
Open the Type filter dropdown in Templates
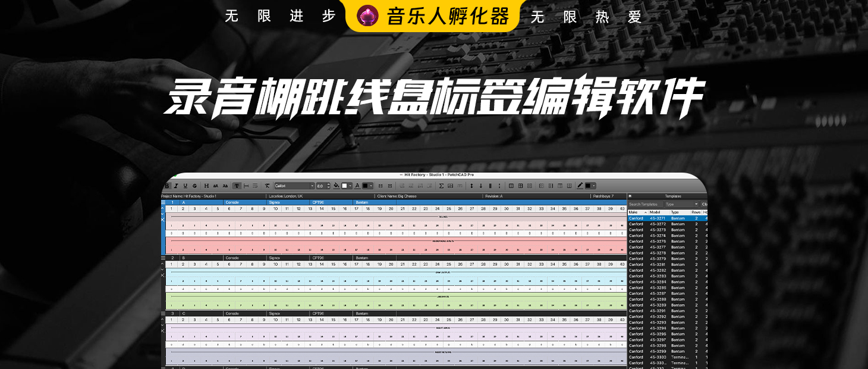pos(682,204)
